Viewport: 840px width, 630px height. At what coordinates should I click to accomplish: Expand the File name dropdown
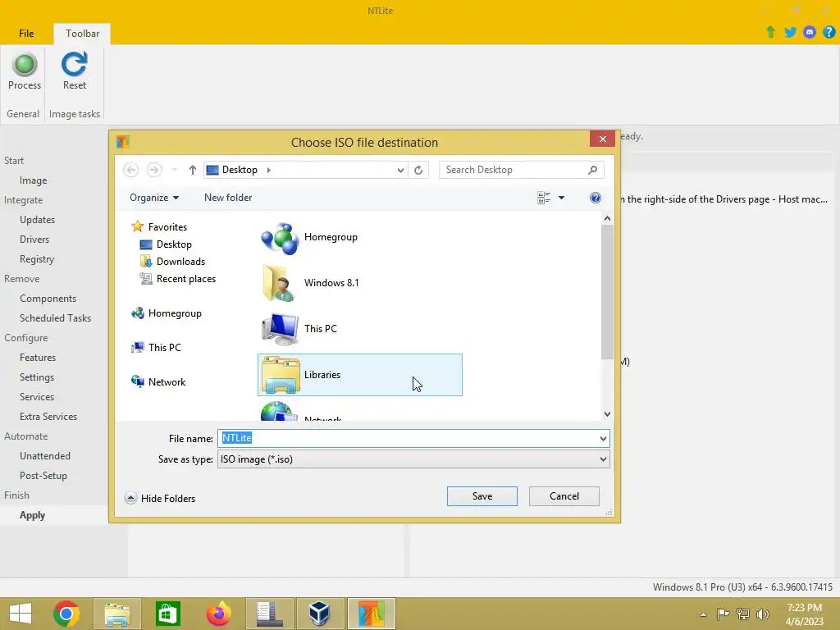click(603, 439)
